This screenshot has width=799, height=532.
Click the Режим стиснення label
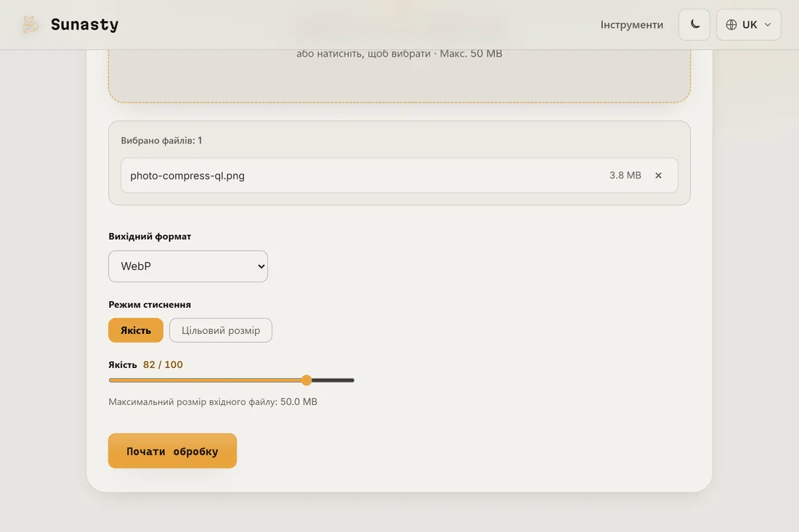coord(150,304)
